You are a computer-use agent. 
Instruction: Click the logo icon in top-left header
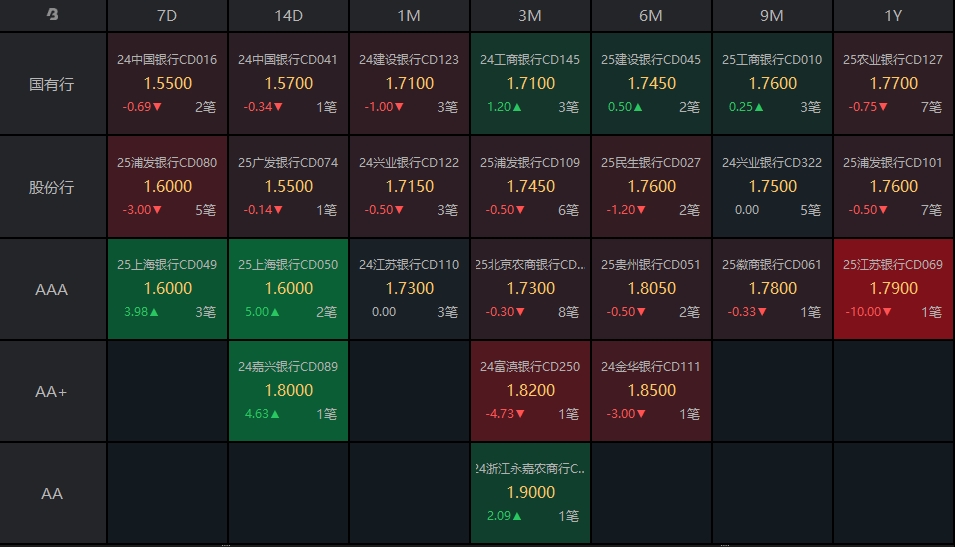tap(52, 14)
